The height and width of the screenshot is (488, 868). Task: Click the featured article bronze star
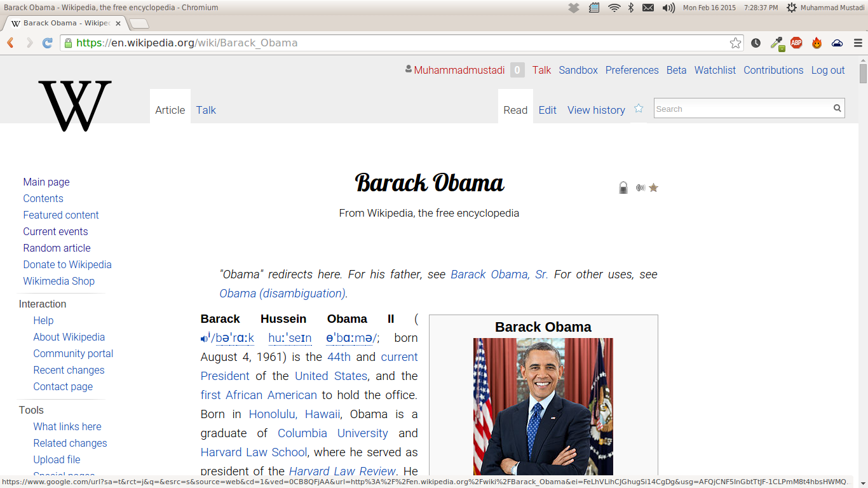pyautogui.click(x=653, y=187)
